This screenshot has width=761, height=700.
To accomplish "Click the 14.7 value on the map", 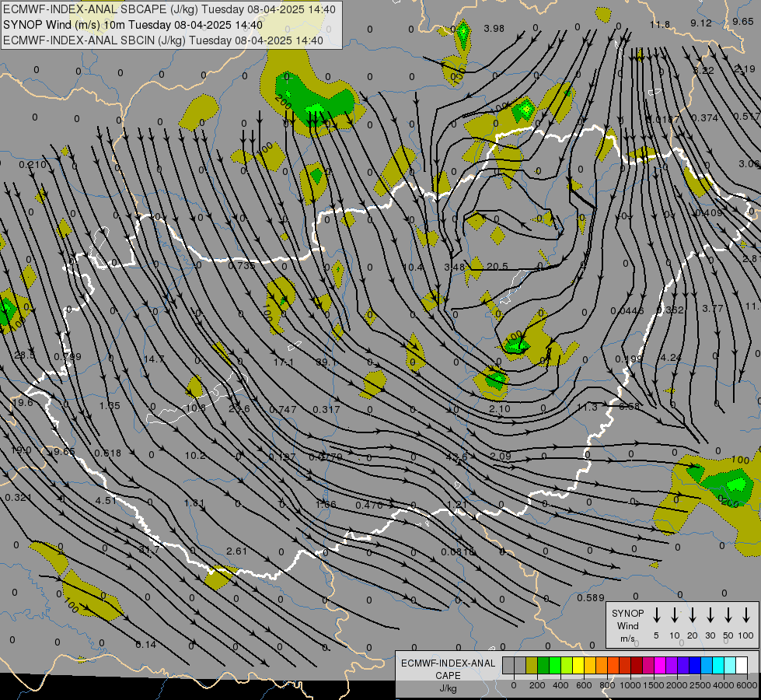I will pyautogui.click(x=154, y=359).
